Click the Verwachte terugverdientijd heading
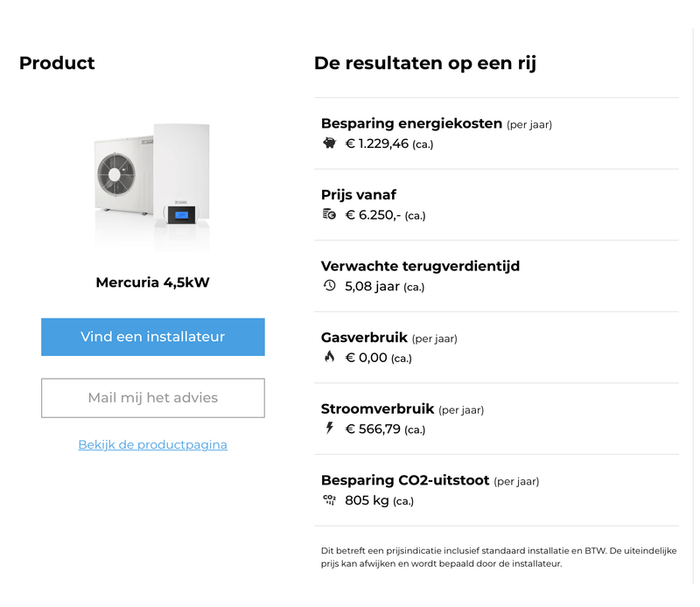This screenshot has width=700, height=607. [x=420, y=266]
